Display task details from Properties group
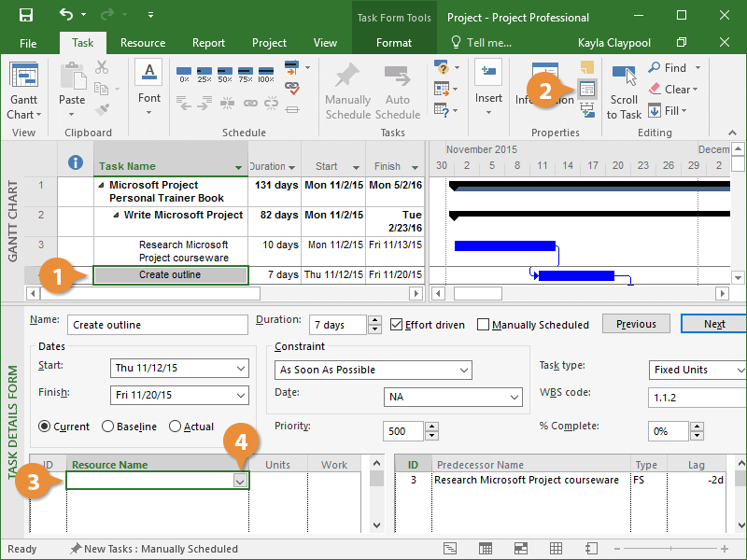 (587, 90)
